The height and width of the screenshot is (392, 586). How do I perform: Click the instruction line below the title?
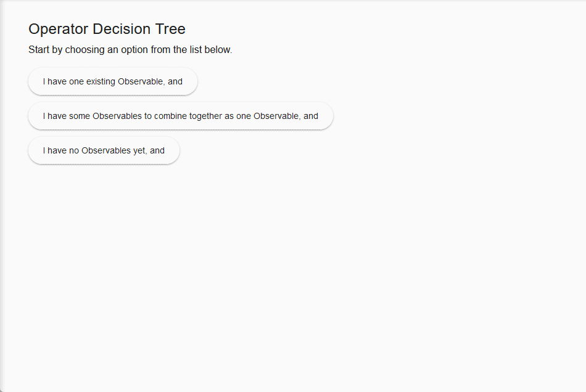pyautogui.click(x=130, y=50)
